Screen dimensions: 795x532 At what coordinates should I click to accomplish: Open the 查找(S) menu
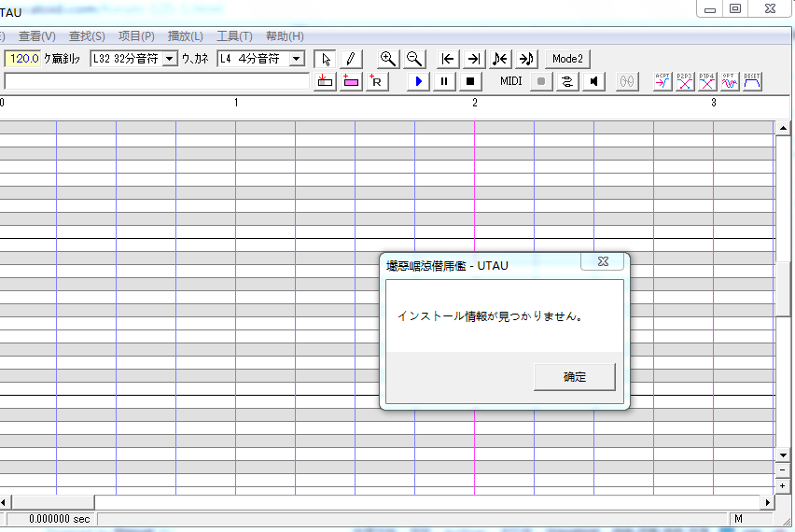[x=87, y=36]
